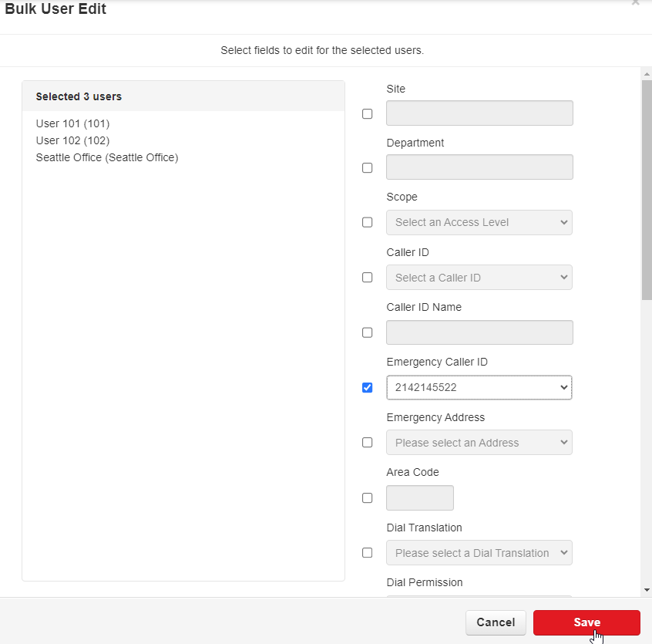652x644 pixels.
Task: Enable the Caller ID checkbox
Action: click(368, 277)
